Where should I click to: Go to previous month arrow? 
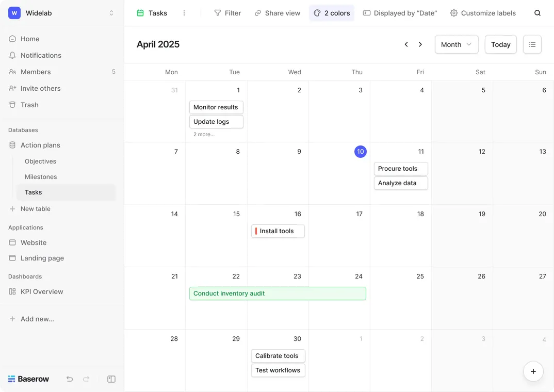(406, 44)
